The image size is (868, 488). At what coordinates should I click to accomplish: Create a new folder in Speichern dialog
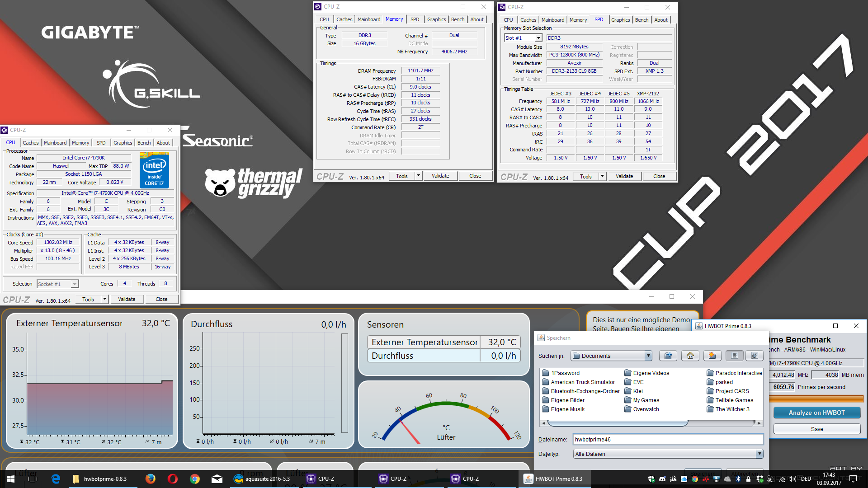[712, 356]
